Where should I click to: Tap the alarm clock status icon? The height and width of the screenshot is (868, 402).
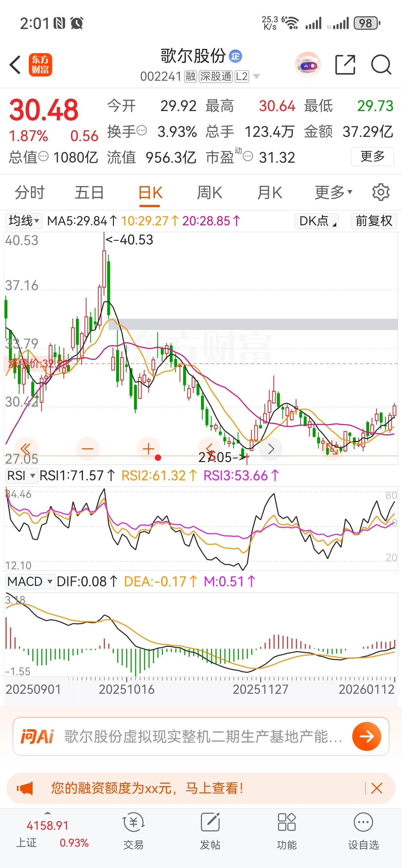tap(77, 23)
